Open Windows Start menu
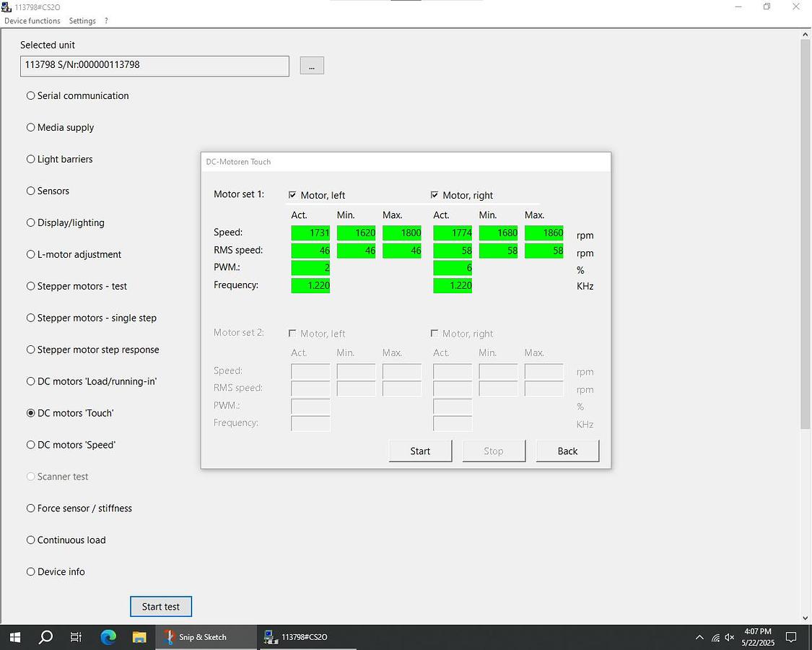Image resolution: width=812 pixels, height=650 pixels. 14,637
